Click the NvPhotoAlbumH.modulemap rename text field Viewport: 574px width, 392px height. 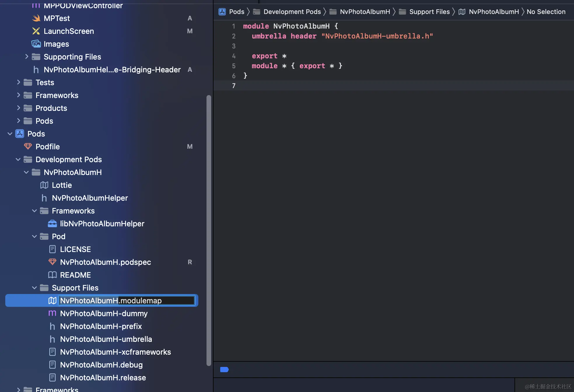127,301
